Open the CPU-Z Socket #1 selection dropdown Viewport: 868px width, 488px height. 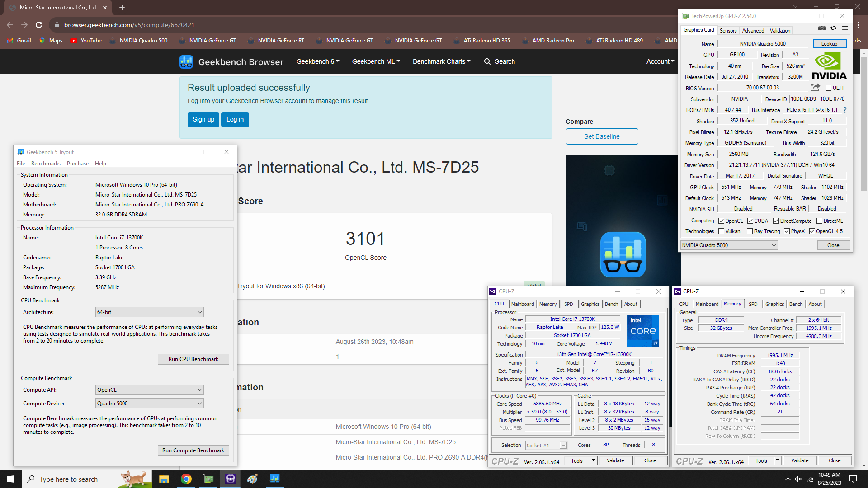[x=546, y=446]
